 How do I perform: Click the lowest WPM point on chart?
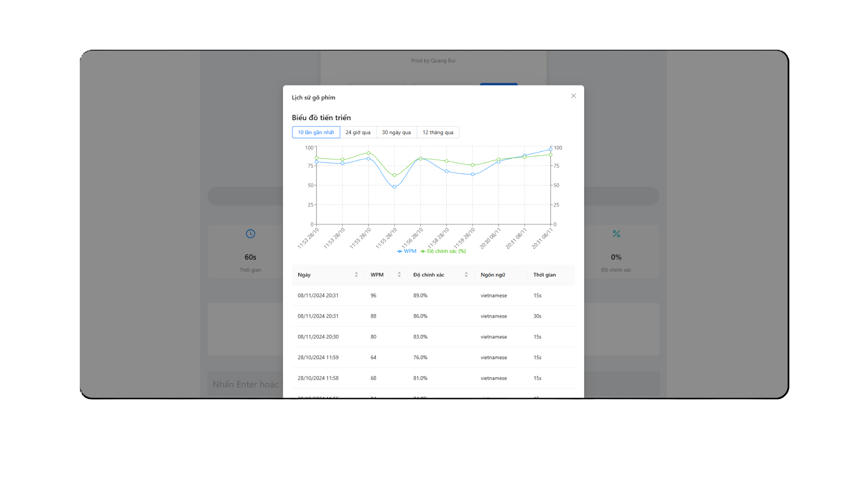click(x=395, y=187)
